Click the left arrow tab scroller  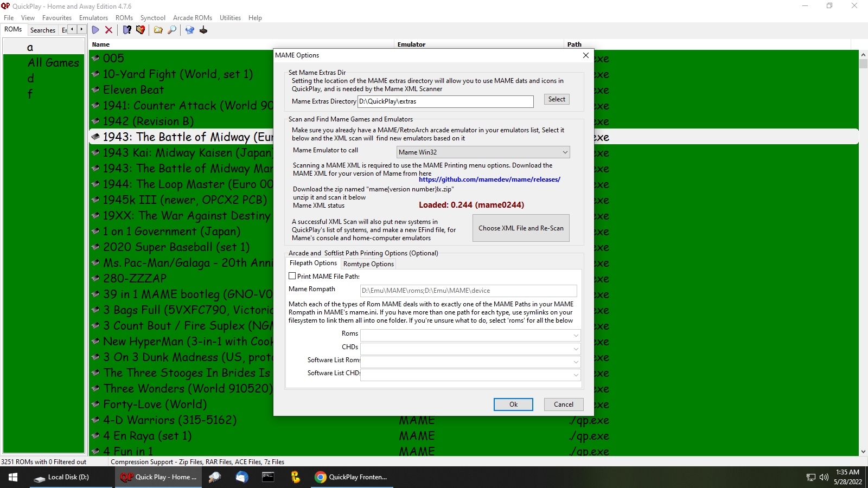pos(72,29)
